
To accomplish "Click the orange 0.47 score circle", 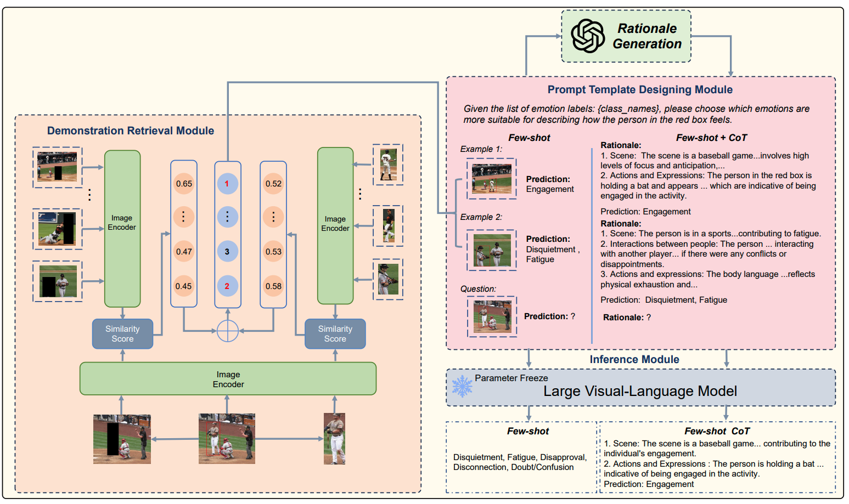I will (x=184, y=252).
